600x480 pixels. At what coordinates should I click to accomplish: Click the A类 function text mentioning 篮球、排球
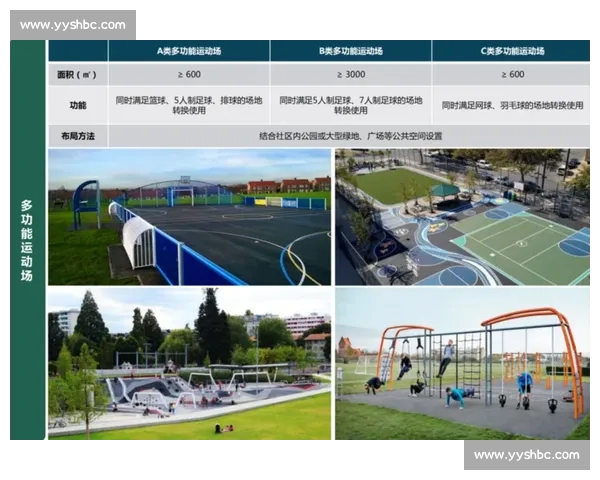point(189,105)
